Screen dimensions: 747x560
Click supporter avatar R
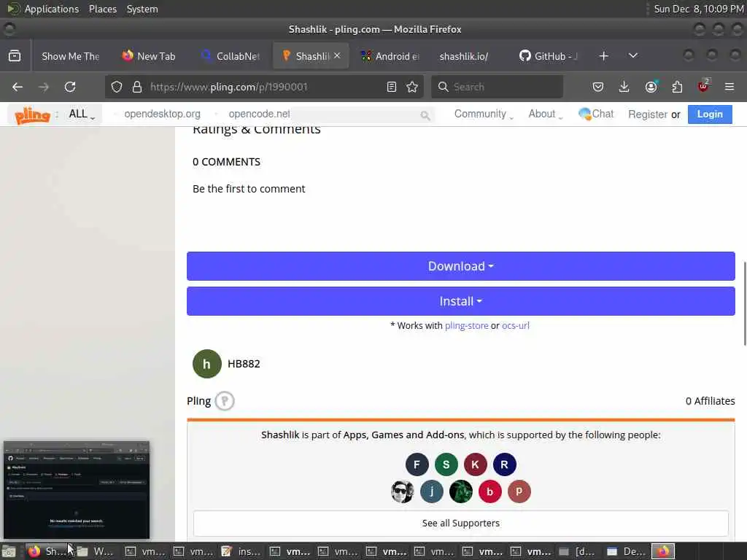click(504, 464)
